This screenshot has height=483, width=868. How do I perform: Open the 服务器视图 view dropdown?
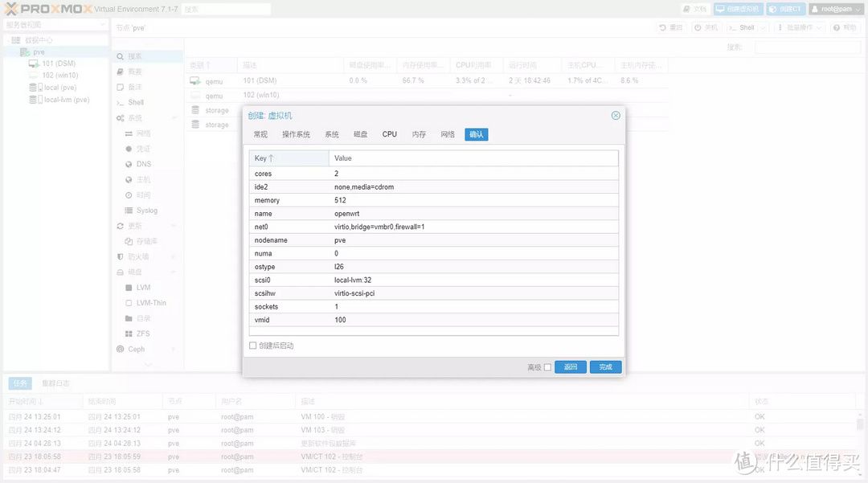pyautogui.click(x=55, y=25)
